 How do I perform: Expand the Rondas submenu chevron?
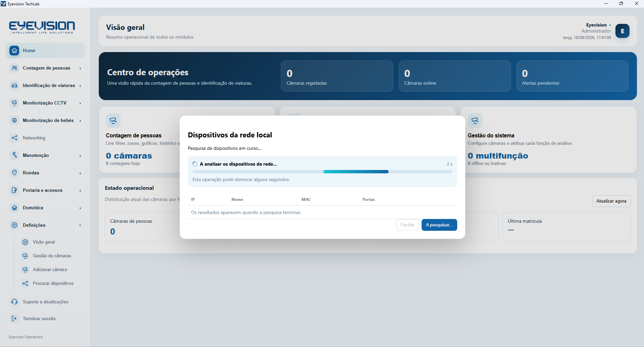coord(80,173)
